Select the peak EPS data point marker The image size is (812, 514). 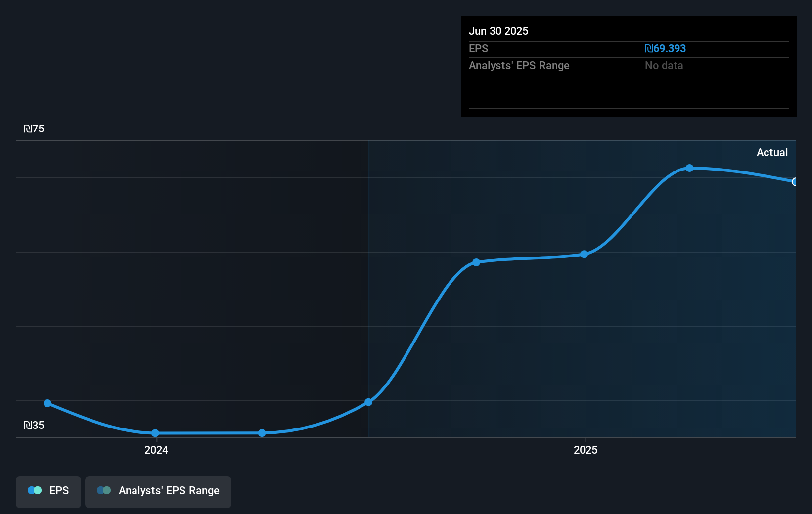tap(689, 169)
